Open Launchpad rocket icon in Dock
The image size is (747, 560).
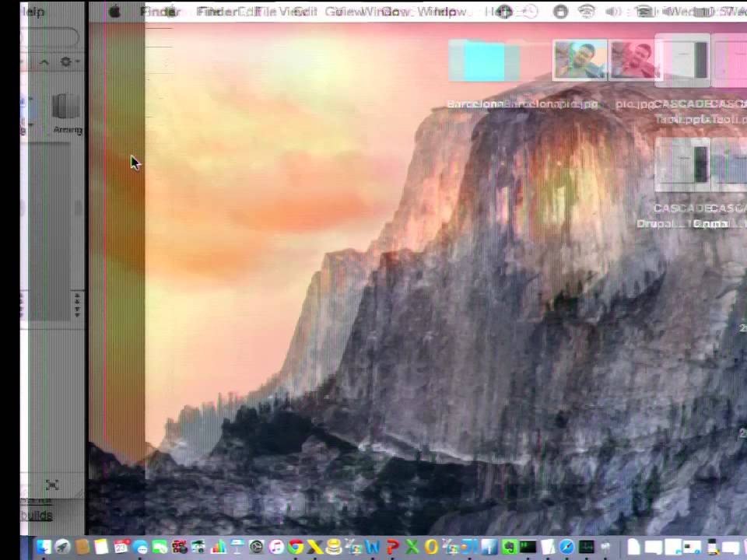[62, 547]
